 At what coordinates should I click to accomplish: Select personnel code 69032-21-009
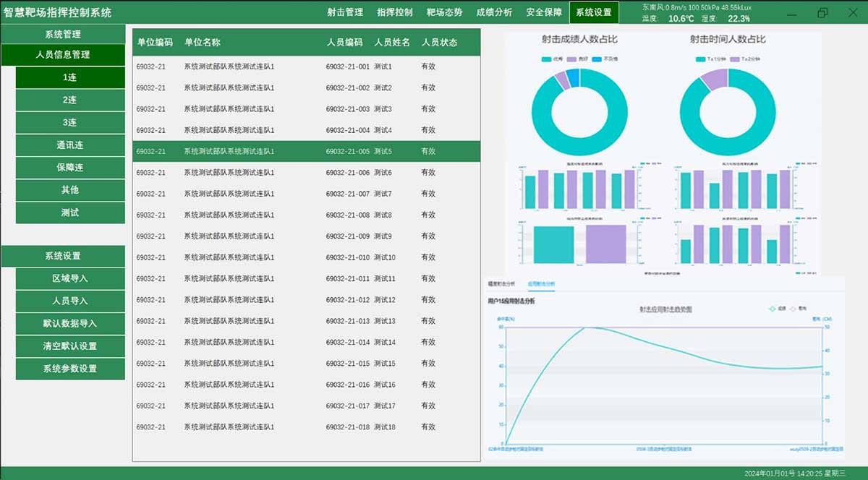[x=348, y=236]
